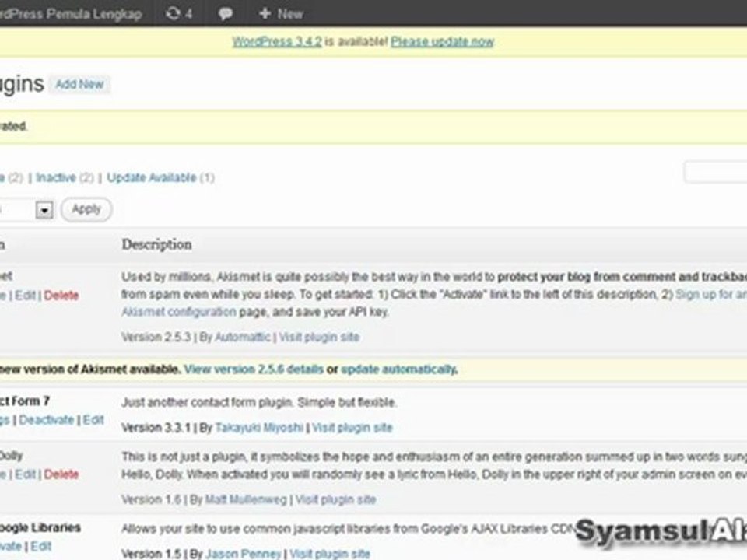Viewport: 747px width, 560px height.
Task: Open the Akismet configuration link
Action: (179, 312)
